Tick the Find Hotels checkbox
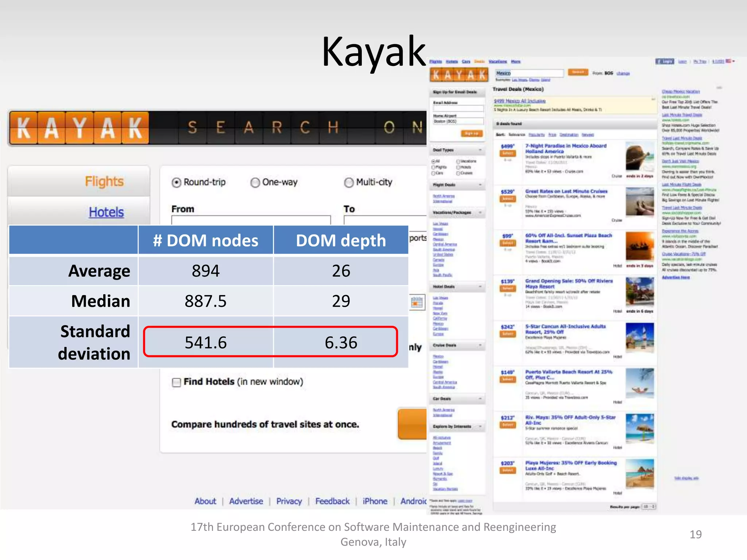 (x=176, y=382)
